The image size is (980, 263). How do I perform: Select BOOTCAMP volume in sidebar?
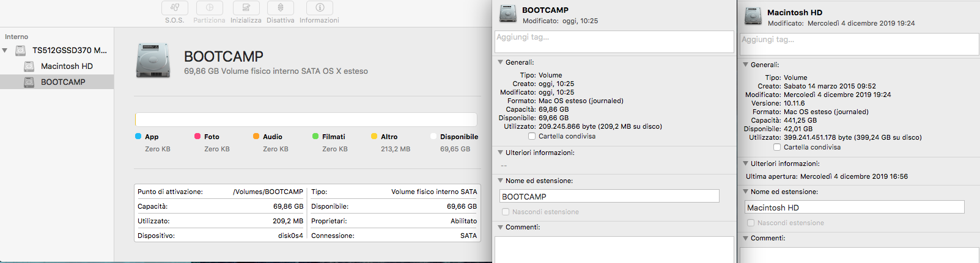pos(57,82)
